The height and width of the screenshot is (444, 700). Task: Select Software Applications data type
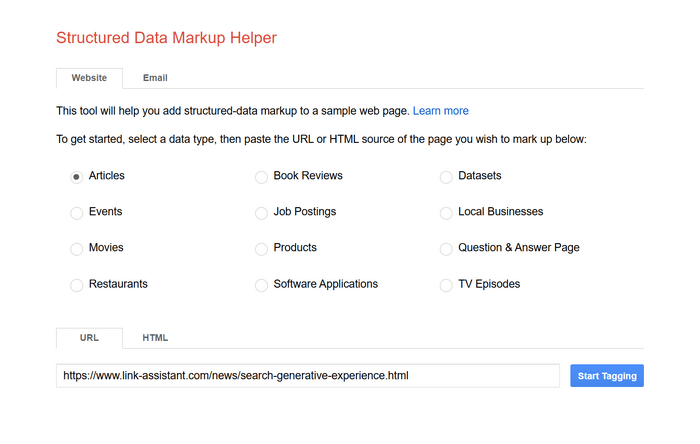[262, 285]
